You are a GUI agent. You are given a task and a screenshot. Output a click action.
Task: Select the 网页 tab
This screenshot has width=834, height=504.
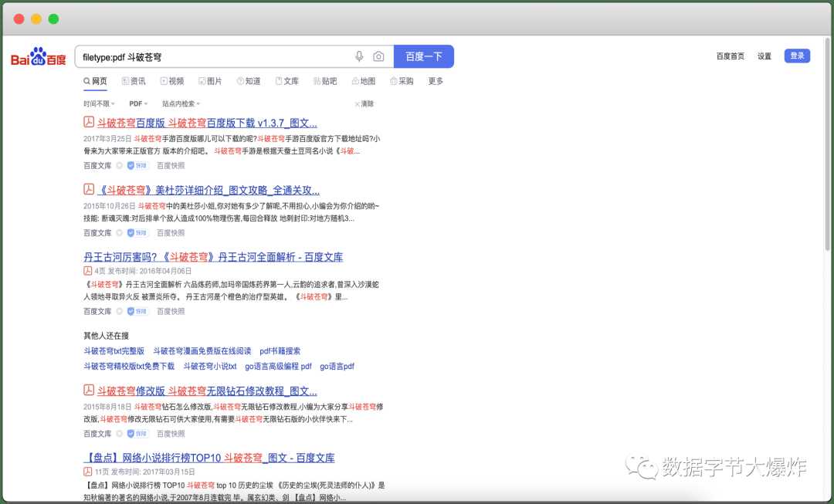point(95,81)
